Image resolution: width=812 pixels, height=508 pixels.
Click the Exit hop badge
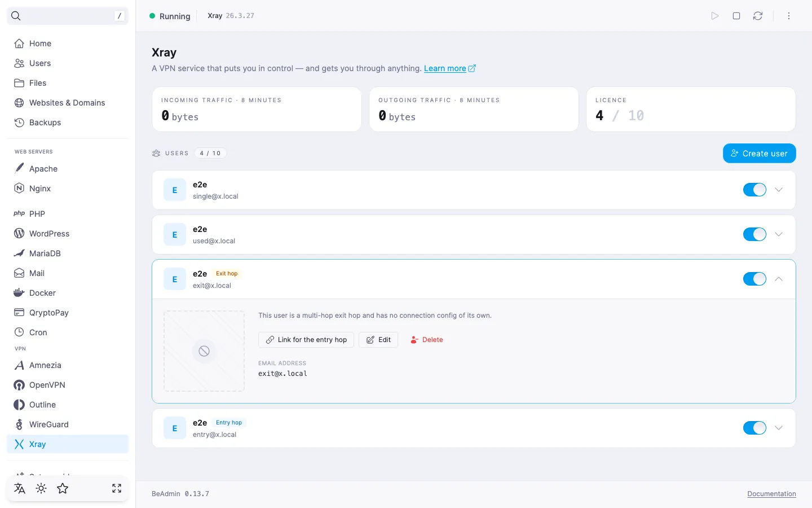[x=227, y=274]
